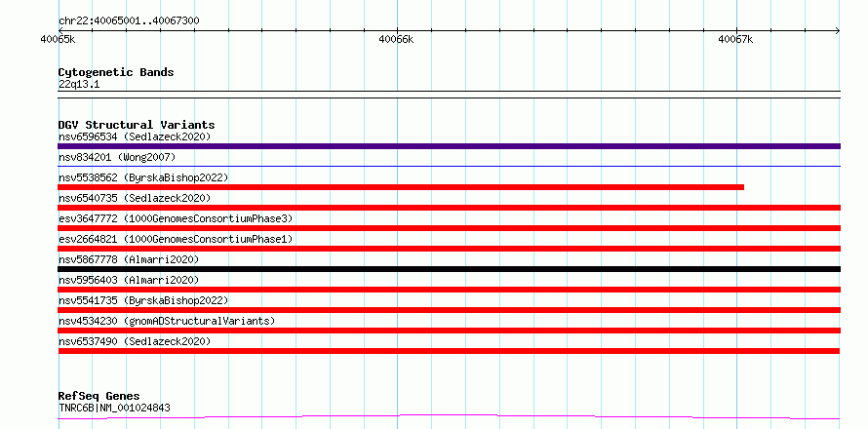
Task: Select the 22q13.1 band label
Action: point(79,85)
